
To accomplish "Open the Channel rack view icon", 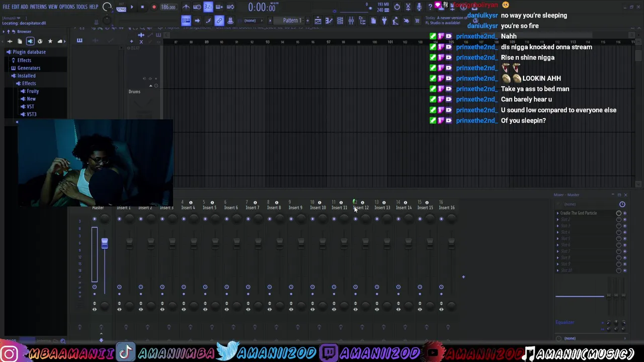I will (x=340, y=21).
